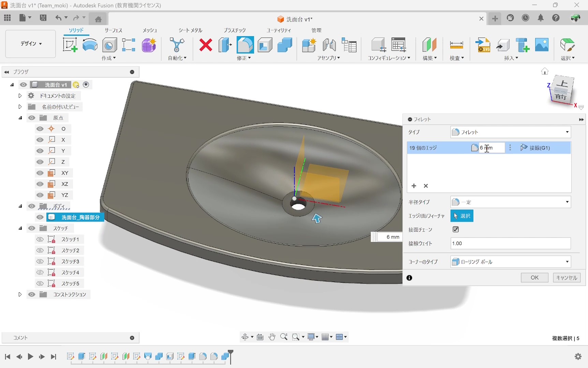Expand the 名前の付いたビュー node

click(x=20, y=107)
